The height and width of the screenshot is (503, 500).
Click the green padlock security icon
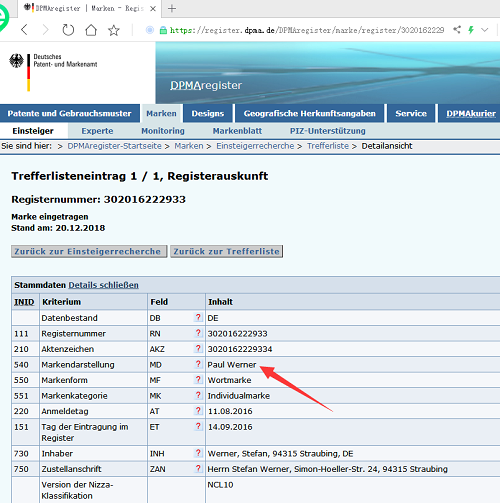(x=163, y=30)
